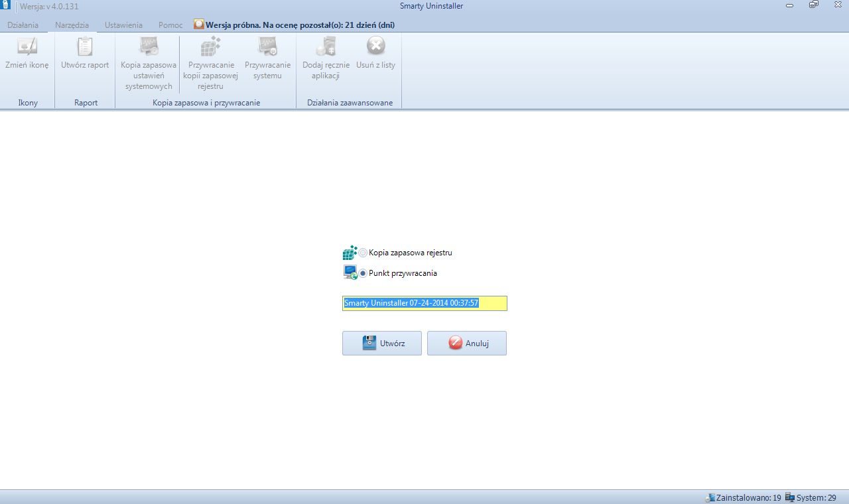
Task: Open the Ustawienia tab
Action: (123, 25)
